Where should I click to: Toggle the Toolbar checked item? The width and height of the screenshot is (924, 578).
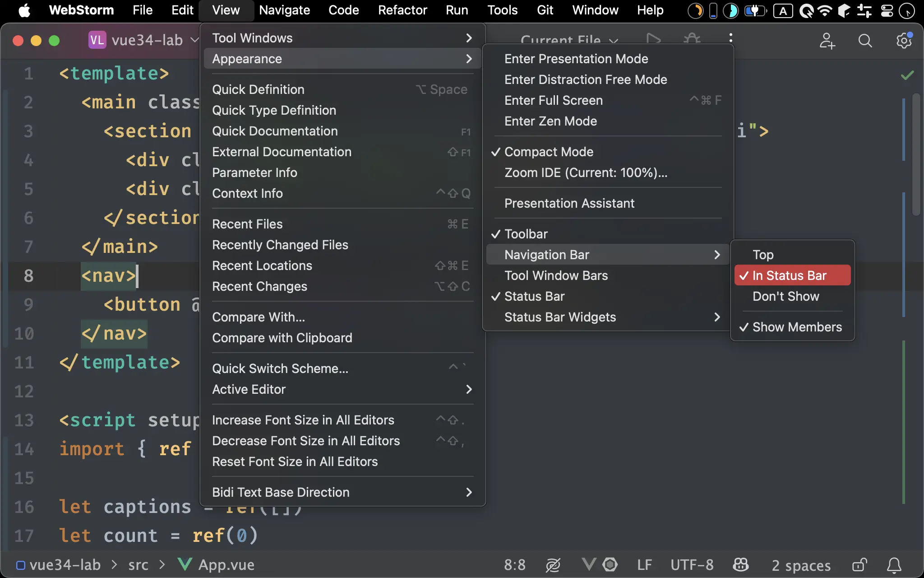608,234
